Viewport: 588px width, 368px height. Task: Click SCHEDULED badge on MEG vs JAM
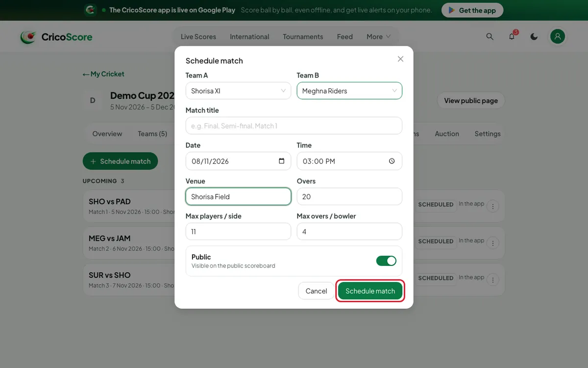tap(436, 241)
